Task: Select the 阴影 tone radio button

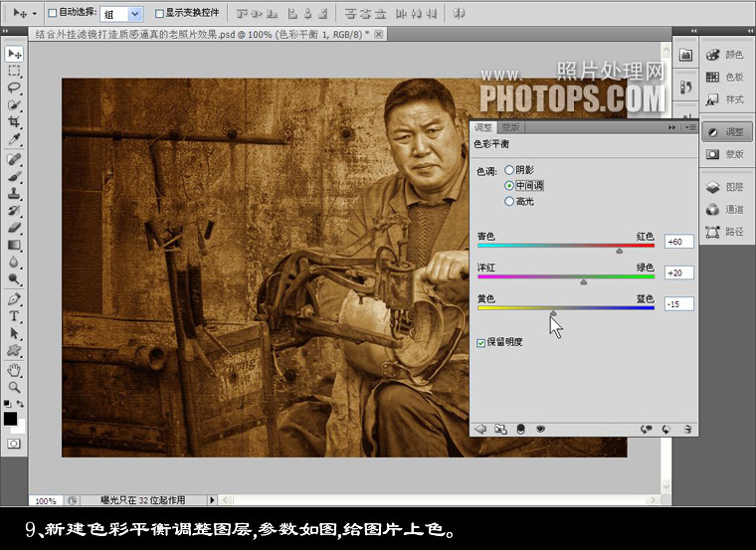Action: (x=509, y=170)
